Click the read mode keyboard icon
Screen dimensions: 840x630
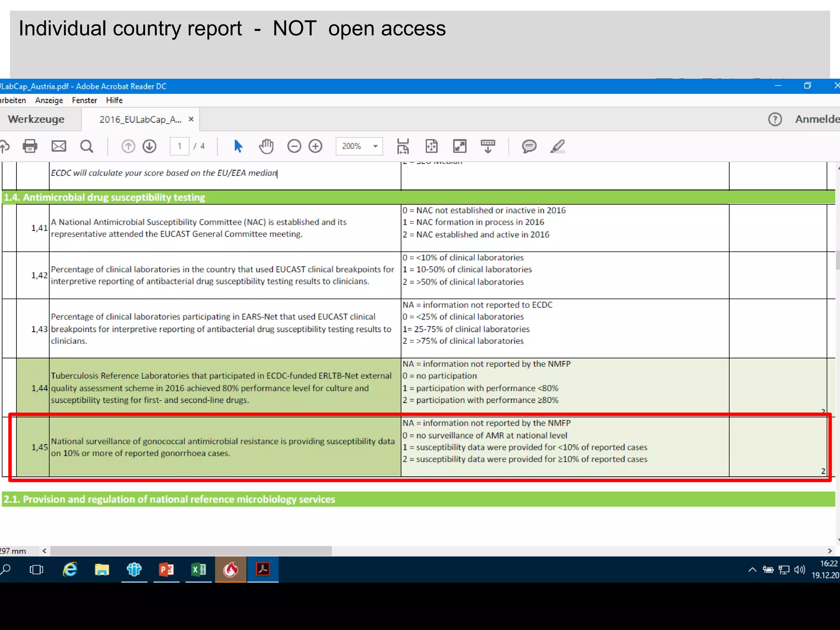[x=488, y=146]
